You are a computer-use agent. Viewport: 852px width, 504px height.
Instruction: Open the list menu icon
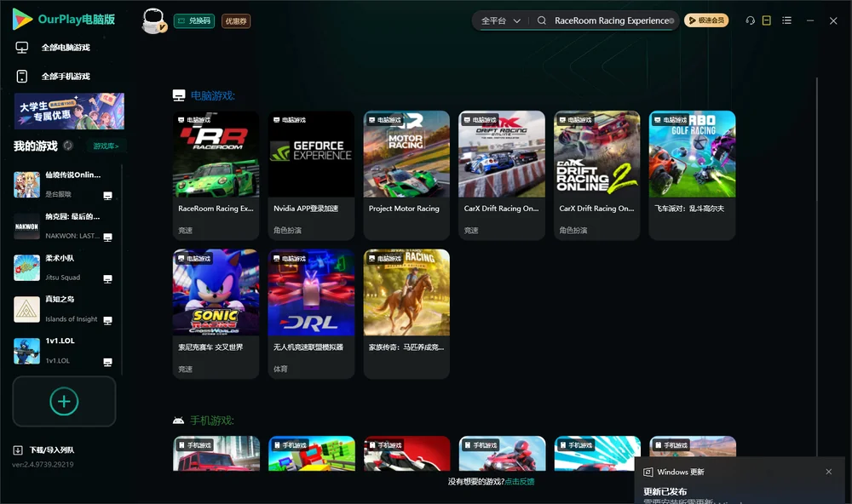click(x=786, y=20)
